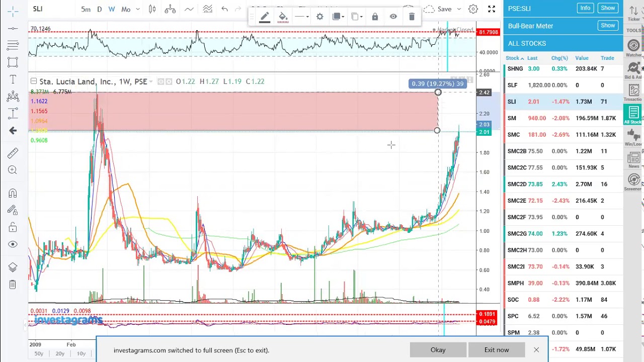Viewport: 644px width, 362px height.
Task: Open the Fibonacci lines tool
Action: 13,45
